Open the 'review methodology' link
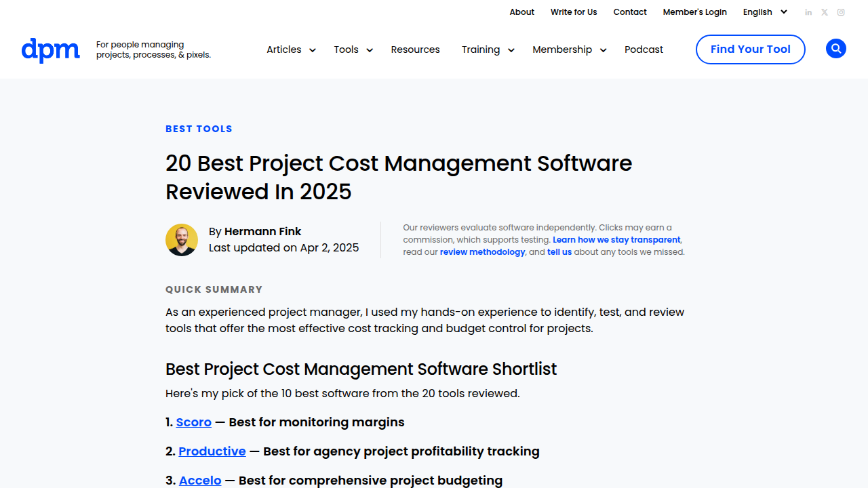 (482, 252)
